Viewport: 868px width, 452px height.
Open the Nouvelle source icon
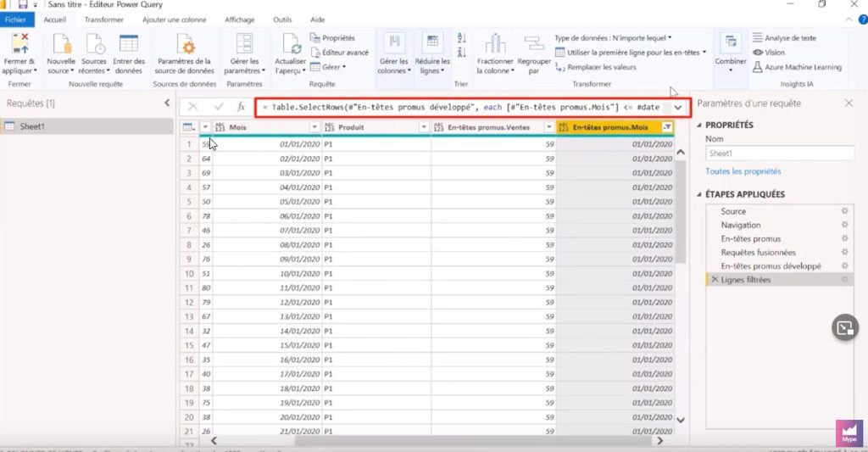(61, 43)
